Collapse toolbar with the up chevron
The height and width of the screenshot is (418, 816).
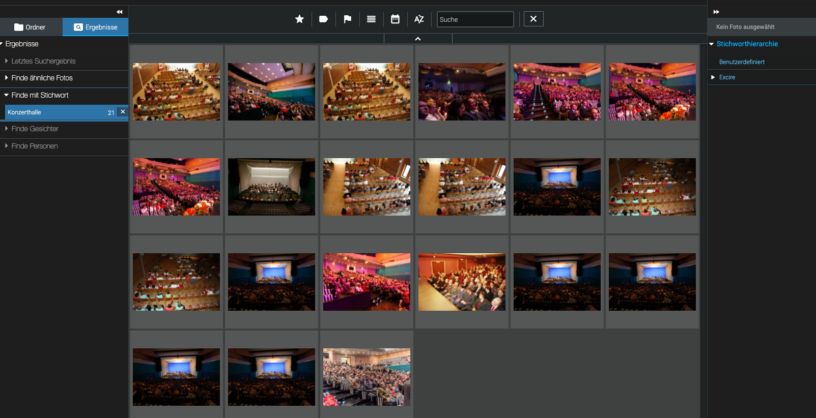tap(418, 39)
